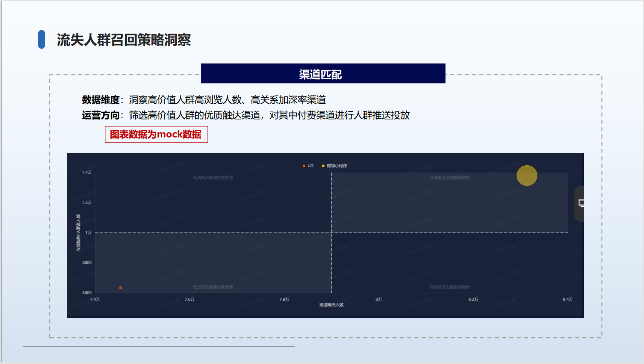Click the 低浏览低收藏加购预售 quadrant label
644x364 pixels.
point(213,287)
